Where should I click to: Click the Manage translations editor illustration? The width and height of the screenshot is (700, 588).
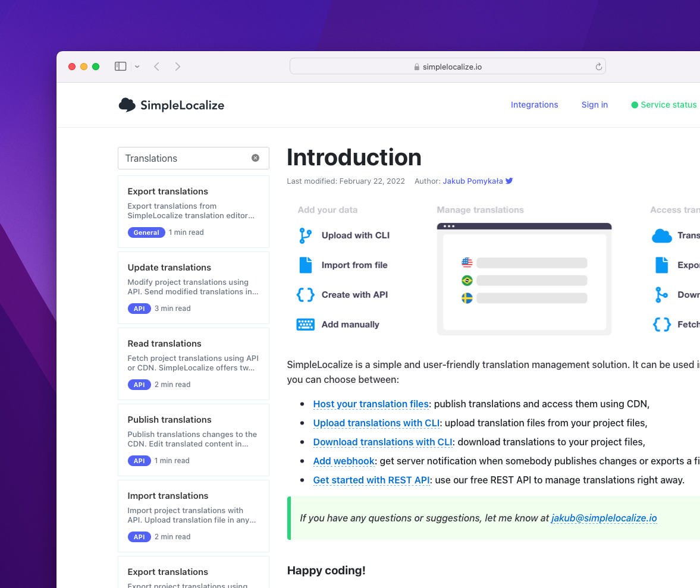tap(524, 279)
